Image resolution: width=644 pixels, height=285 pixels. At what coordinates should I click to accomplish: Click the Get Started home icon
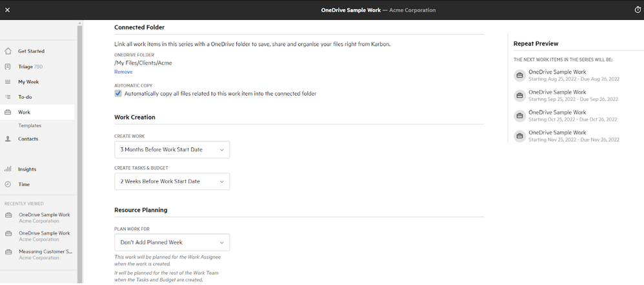tap(8, 51)
